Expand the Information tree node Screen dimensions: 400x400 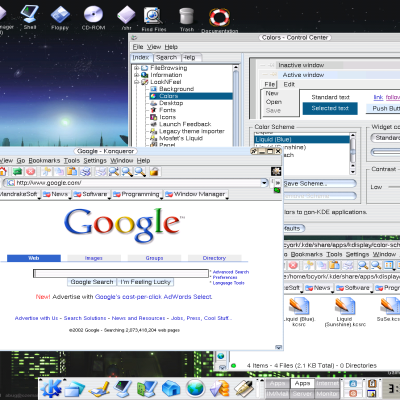136,75
